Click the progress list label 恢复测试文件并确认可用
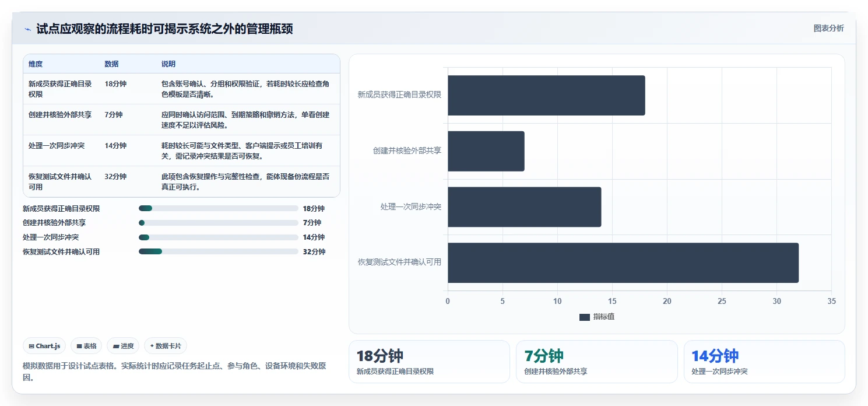 [x=61, y=251]
